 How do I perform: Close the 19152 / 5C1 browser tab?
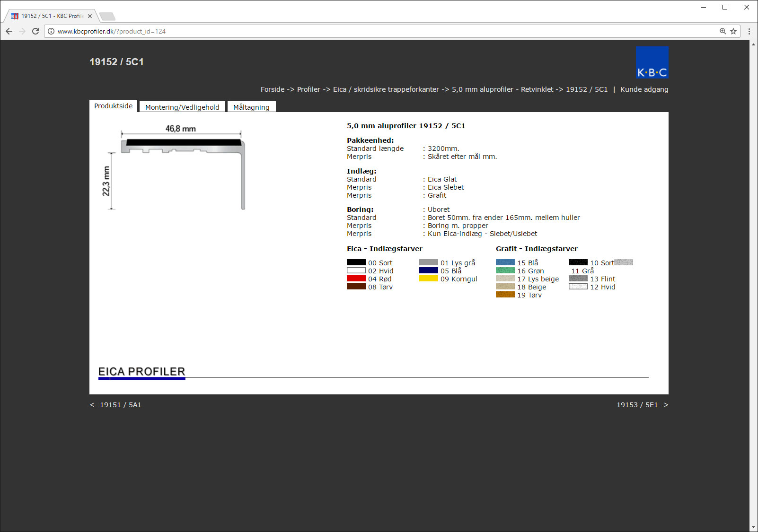90,16
